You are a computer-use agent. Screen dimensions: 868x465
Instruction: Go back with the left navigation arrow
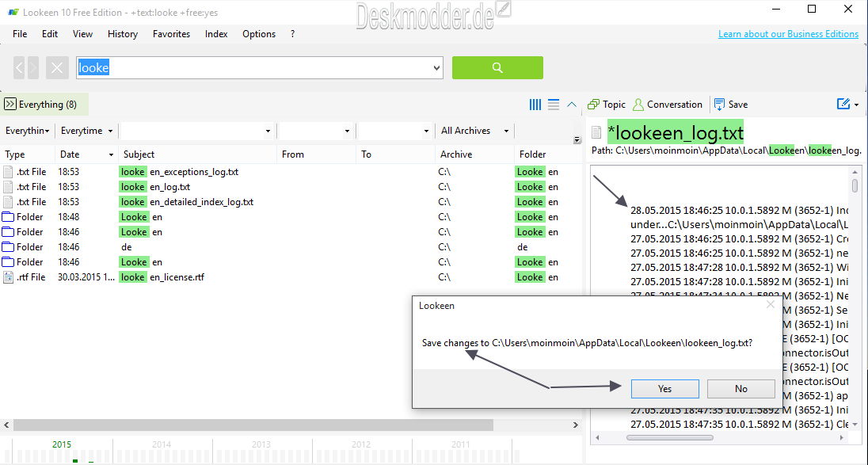[x=19, y=67]
